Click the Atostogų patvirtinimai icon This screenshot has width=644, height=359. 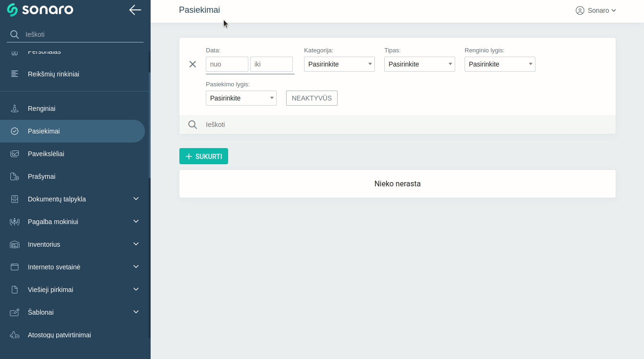[x=15, y=335]
